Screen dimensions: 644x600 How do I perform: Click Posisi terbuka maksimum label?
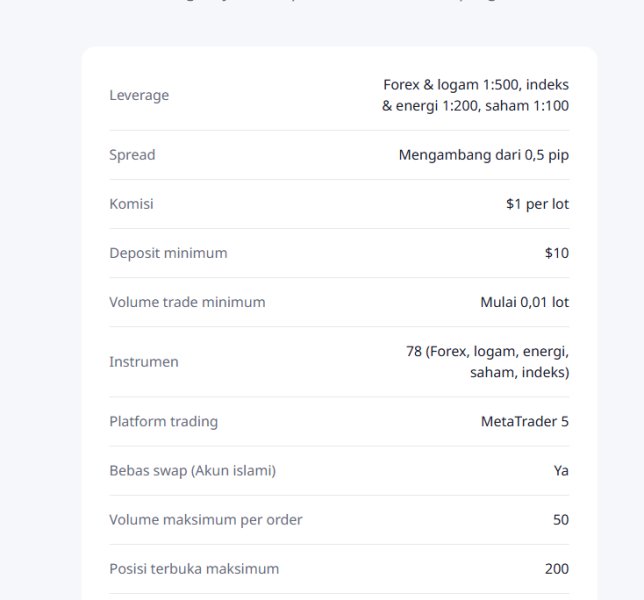click(x=194, y=569)
